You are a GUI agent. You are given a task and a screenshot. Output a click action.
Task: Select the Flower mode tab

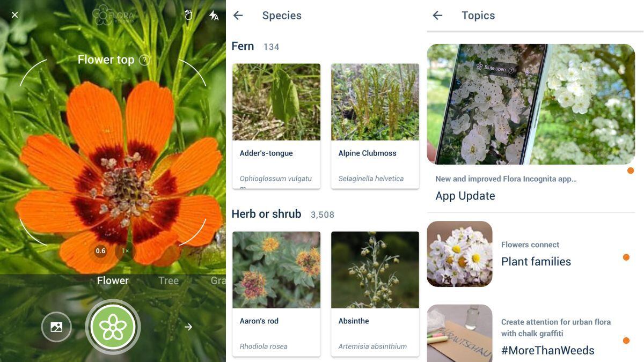[x=113, y=280]
